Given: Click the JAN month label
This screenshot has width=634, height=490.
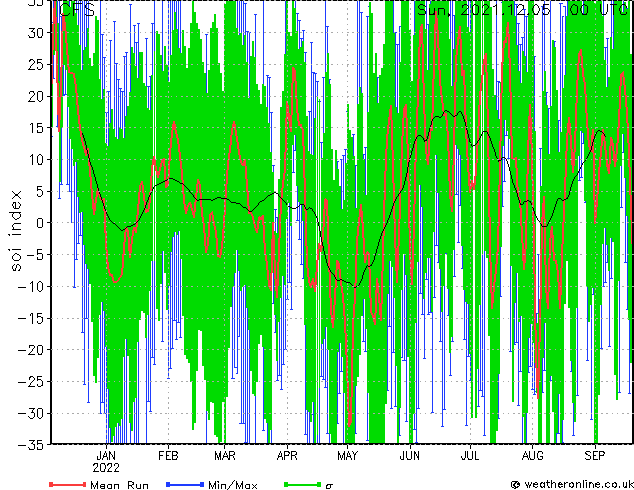Looking at the screenshot, I should coord(106,456).
